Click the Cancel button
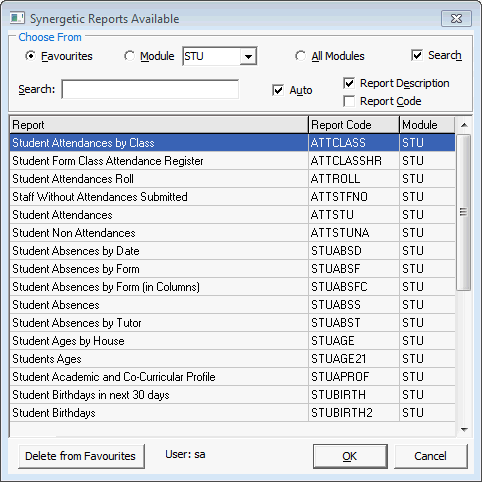 tap(430, 456)
